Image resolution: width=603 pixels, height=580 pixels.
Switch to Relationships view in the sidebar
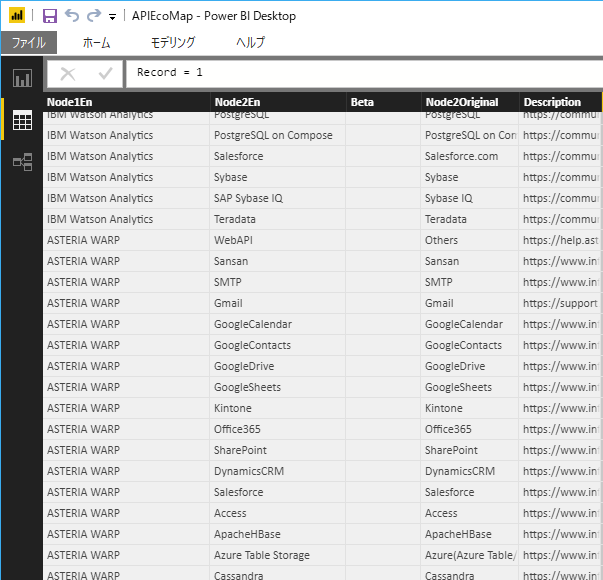pyautogui.click(x=22, y=162)
